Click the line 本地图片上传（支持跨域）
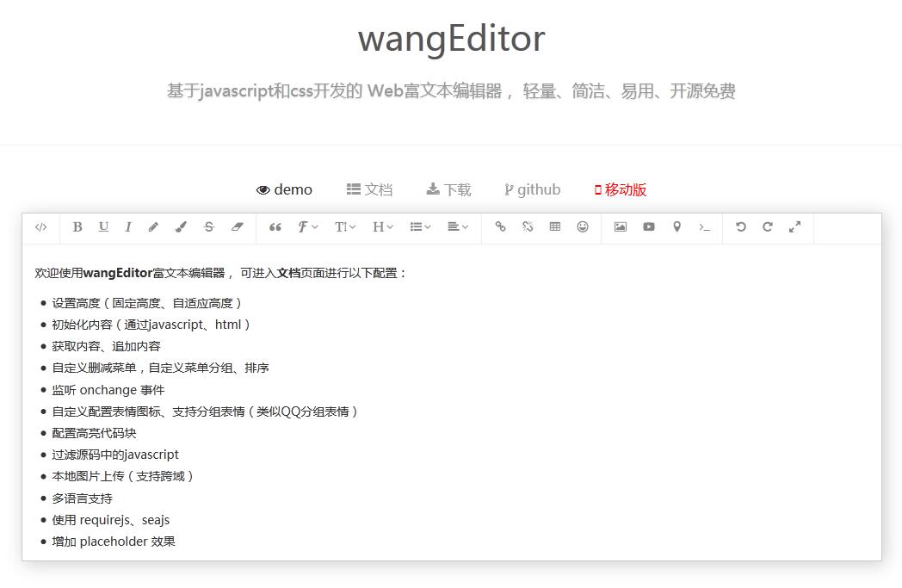902x588 pixels. (x=123, y=476)
